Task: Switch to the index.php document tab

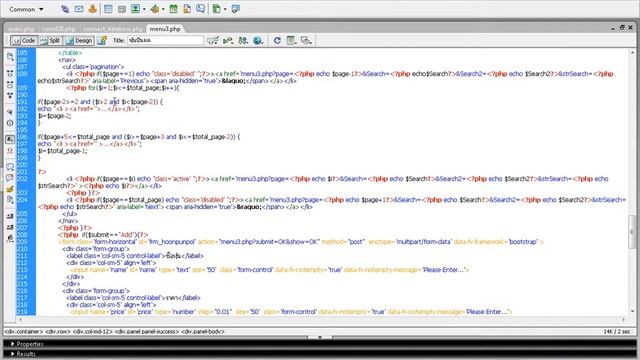Action: [x=21, y=29]
